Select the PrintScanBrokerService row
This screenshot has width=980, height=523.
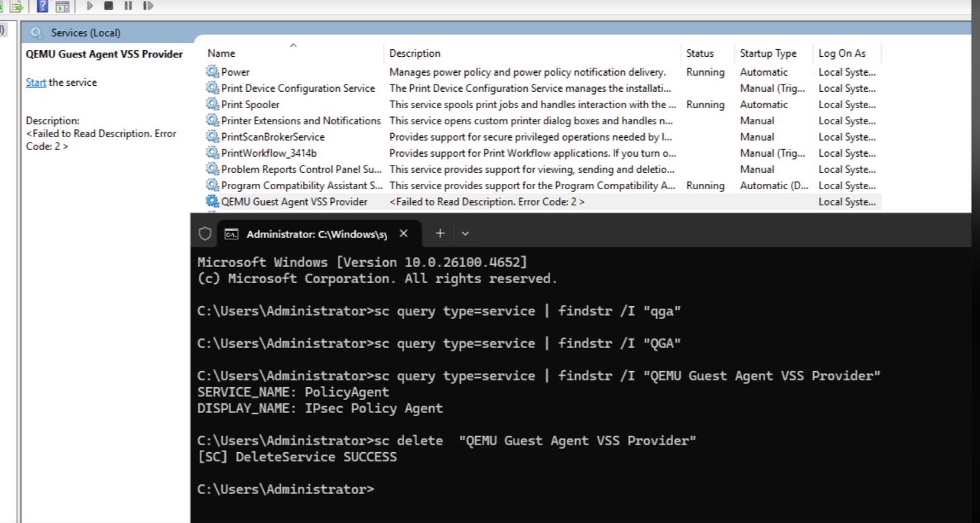pos(272,136)
